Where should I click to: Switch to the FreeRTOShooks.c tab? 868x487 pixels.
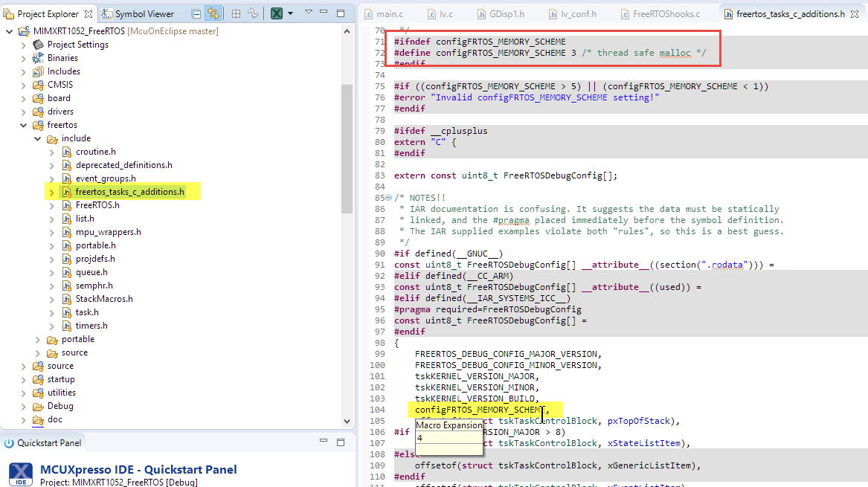coord(666,14)
